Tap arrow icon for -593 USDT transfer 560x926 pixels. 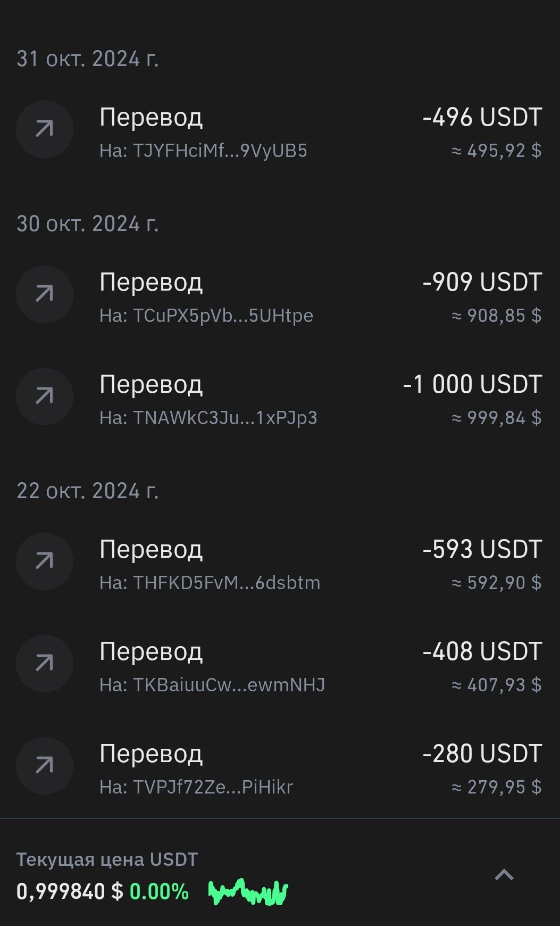coord(45,561)
